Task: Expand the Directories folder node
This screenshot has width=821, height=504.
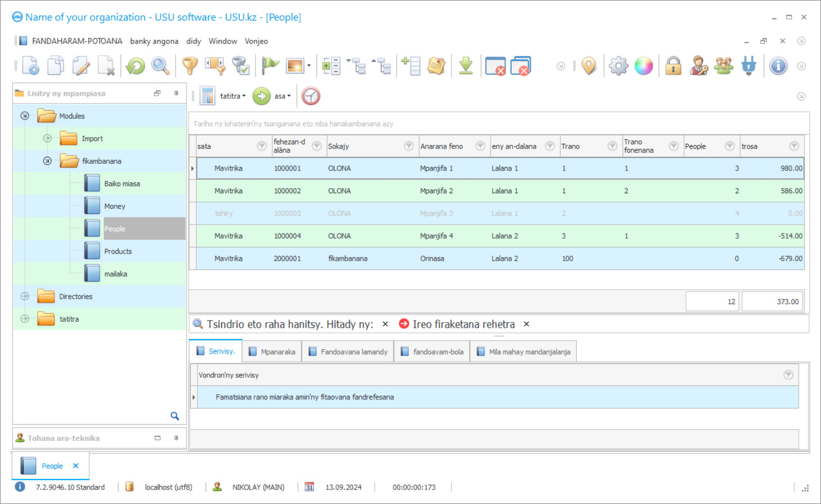Action: coord(25,296)
